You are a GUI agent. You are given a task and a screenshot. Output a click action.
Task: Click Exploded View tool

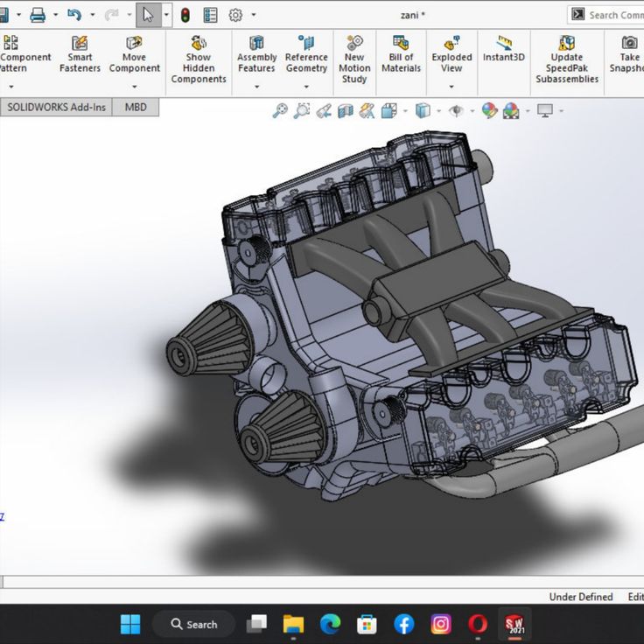451,54
